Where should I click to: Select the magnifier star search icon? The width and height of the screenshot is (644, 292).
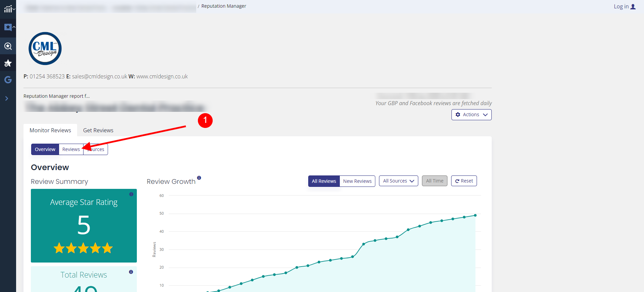coord(8,46)
